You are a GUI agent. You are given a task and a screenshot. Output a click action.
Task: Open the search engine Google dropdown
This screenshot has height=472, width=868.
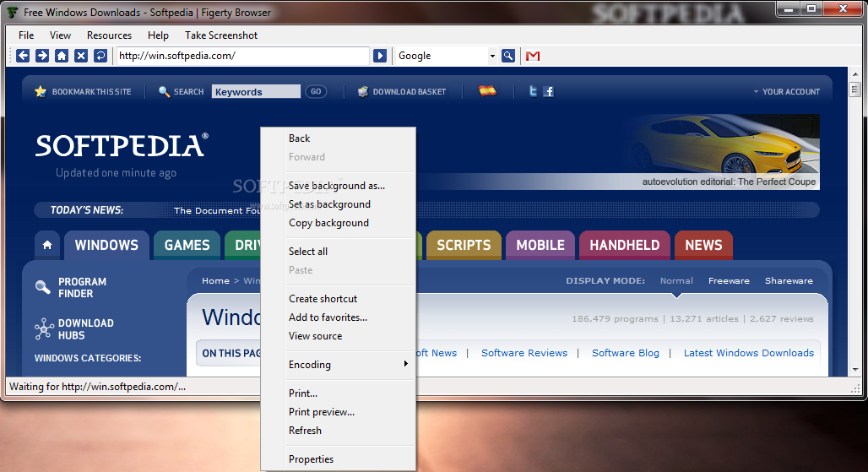click(492, 56)
